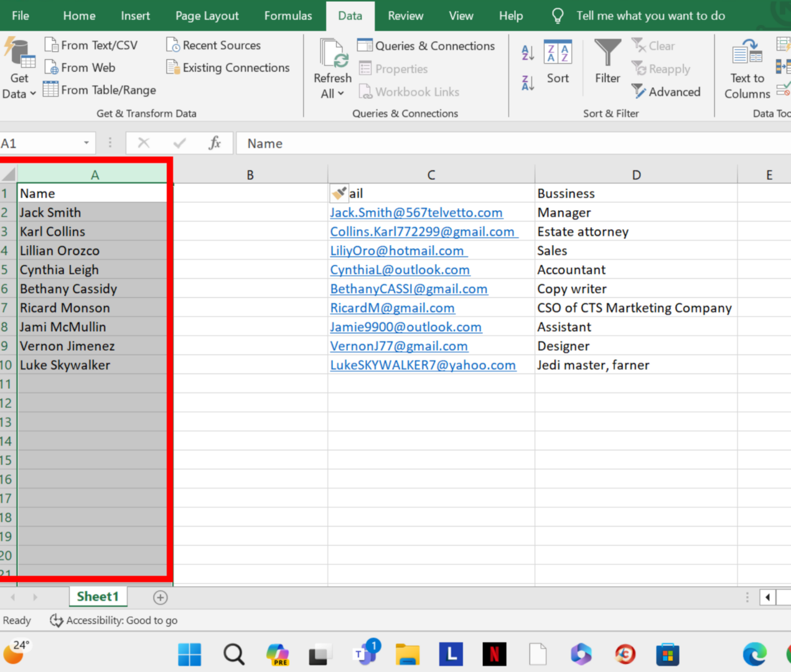Screen dimensions: 791x672
Task: Open Microsoft Teams from the taskbar
Action: coord(364,654)
